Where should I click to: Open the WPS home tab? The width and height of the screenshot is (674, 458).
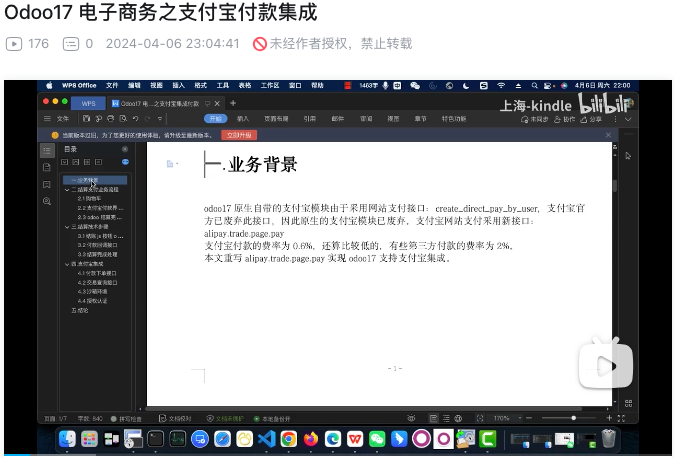coord(89,104)
